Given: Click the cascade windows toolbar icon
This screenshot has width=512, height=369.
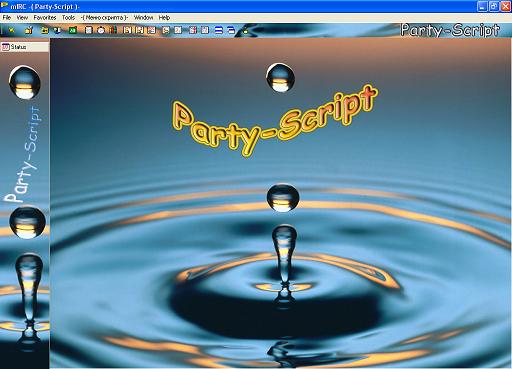Looking at the screenshot, I should coord(231,30).
